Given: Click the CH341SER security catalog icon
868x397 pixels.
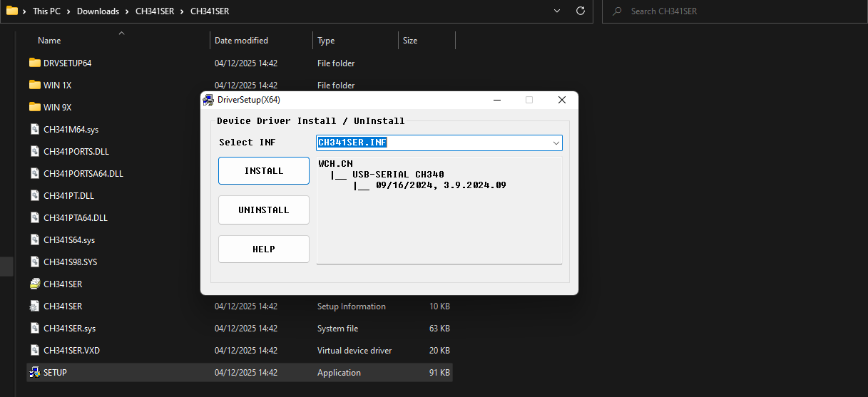Looking at the screenshot, I should click(x=35, y=284).
